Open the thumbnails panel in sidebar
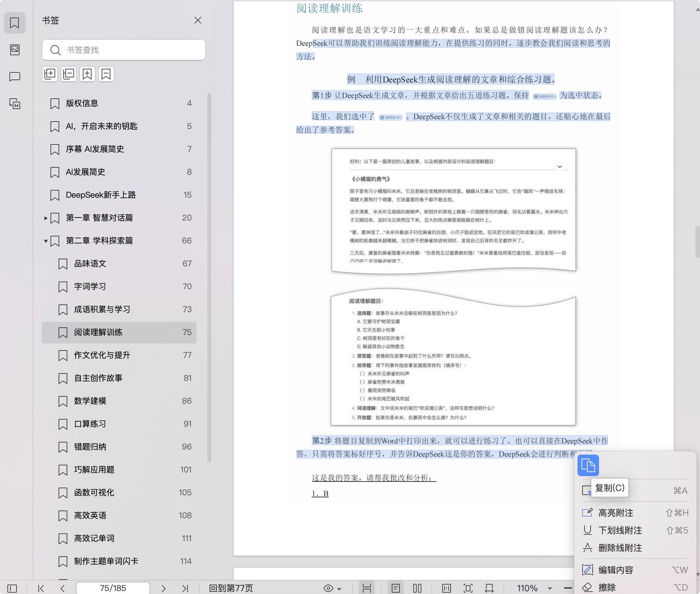700x594 pixels. click(14, 50)
